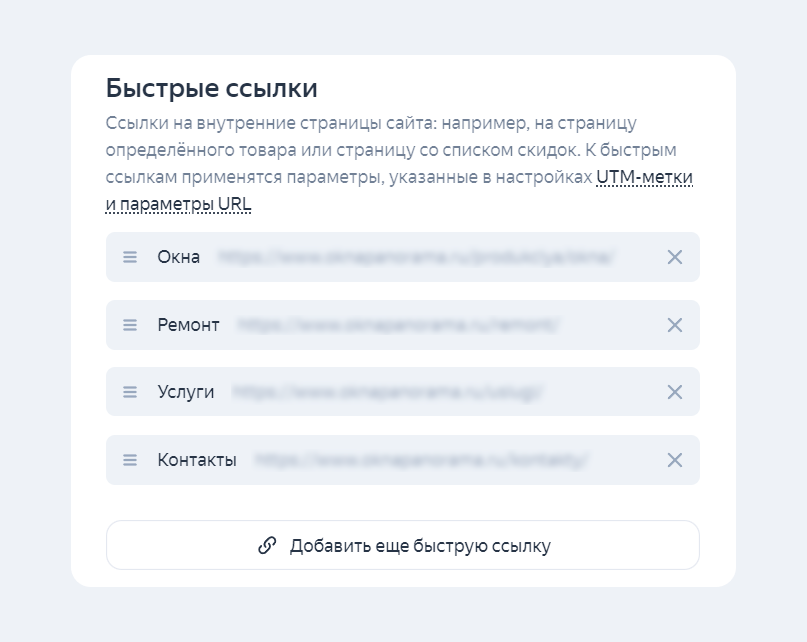Remove the Окна quick link
807x642 pixels.
coord(675,257)
